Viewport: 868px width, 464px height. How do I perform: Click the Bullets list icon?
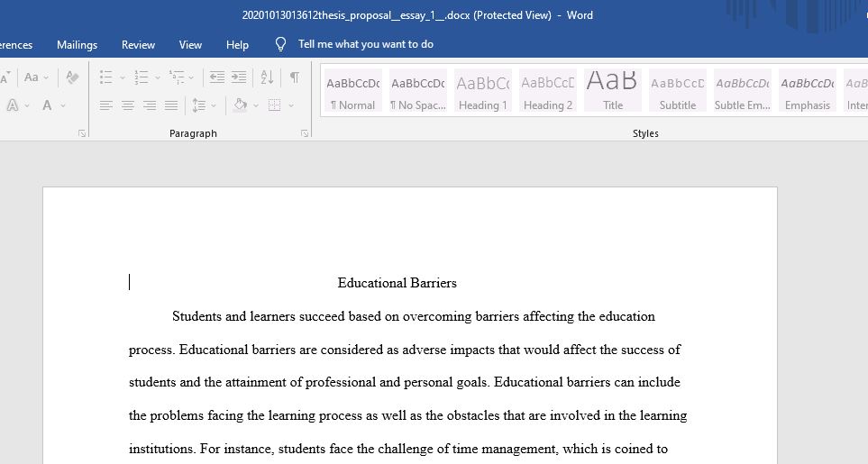coord(105,77)
